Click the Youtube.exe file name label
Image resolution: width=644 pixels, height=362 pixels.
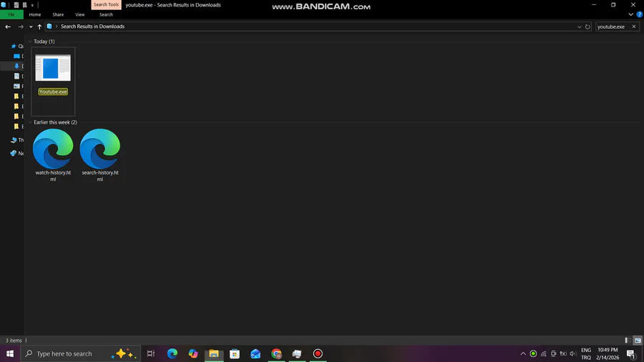coord(53,92)
